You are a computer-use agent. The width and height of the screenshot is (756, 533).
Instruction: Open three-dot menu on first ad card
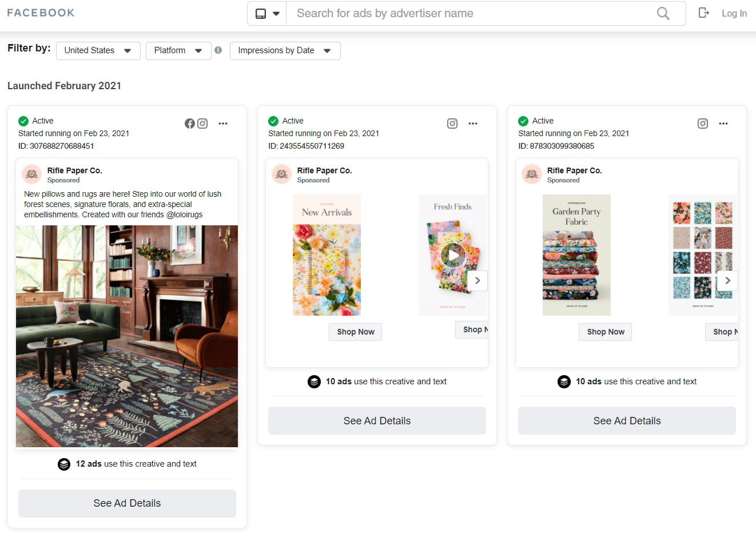tap(223, 124)
